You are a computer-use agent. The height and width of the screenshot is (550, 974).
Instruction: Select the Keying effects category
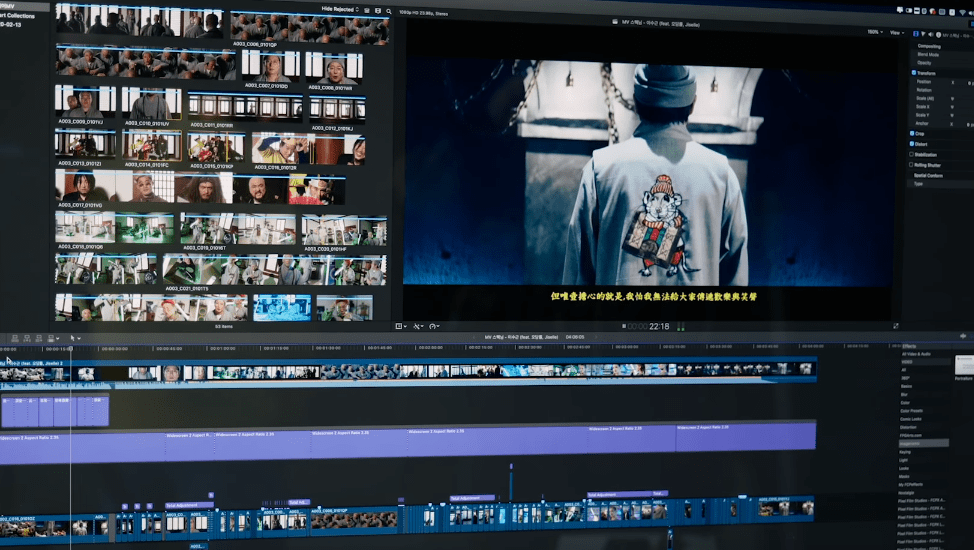coord(905,452)
